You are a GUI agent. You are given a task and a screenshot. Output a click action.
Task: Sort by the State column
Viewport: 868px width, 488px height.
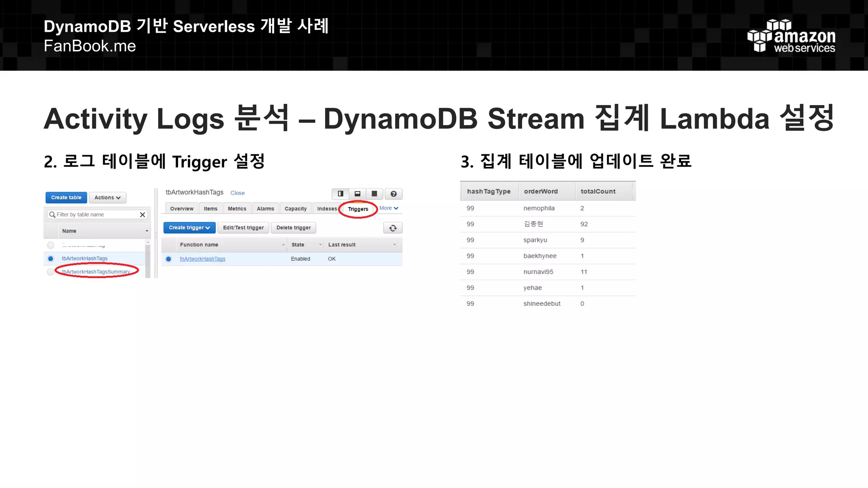306,245
